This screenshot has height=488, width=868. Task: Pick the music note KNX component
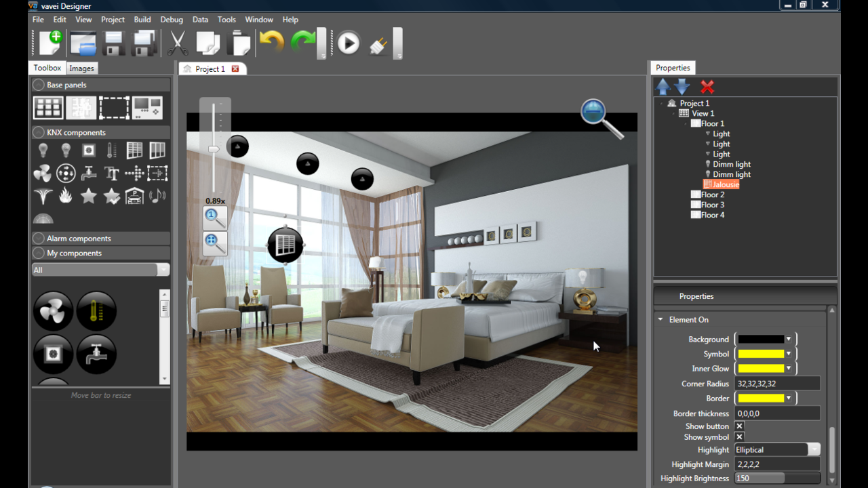coord(157,197)
